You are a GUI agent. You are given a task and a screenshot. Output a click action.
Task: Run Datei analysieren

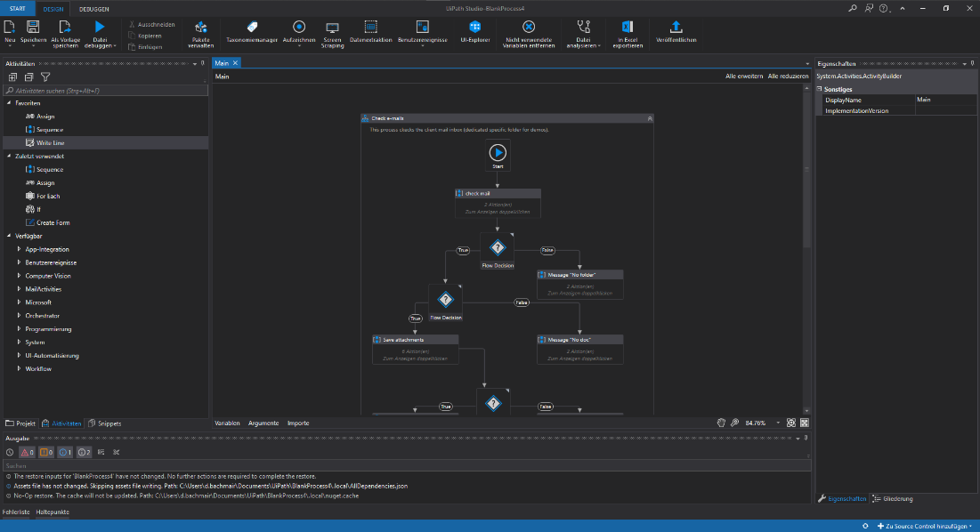(x=583, y=35)
